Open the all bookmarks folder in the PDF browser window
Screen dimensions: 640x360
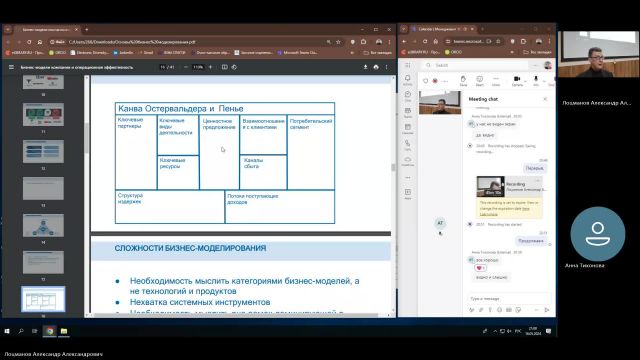point(378,53)
